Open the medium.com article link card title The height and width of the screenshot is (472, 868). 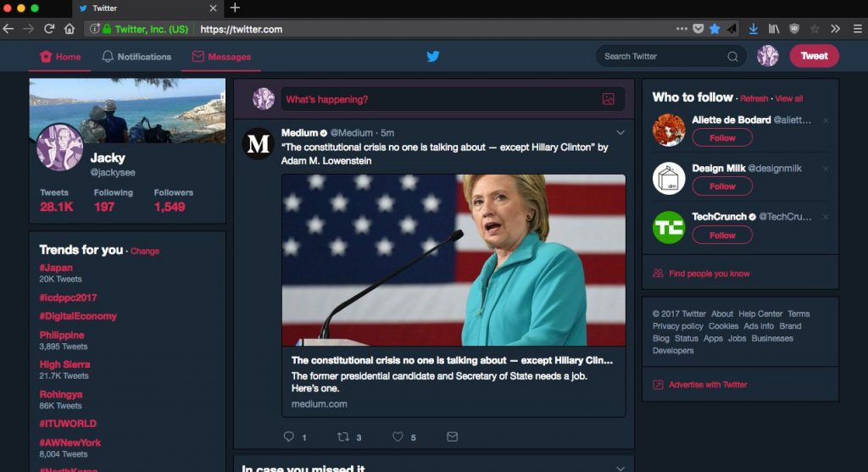452,360
